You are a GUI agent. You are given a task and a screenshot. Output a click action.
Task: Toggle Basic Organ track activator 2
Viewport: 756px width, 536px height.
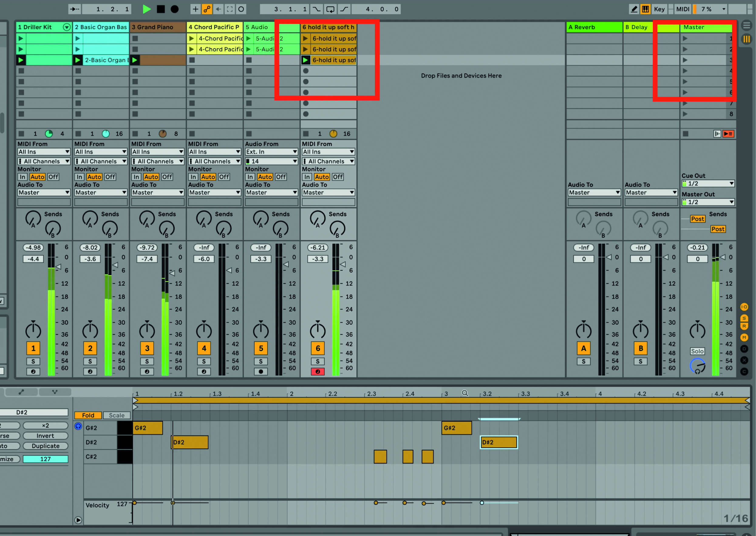point(90,348)
